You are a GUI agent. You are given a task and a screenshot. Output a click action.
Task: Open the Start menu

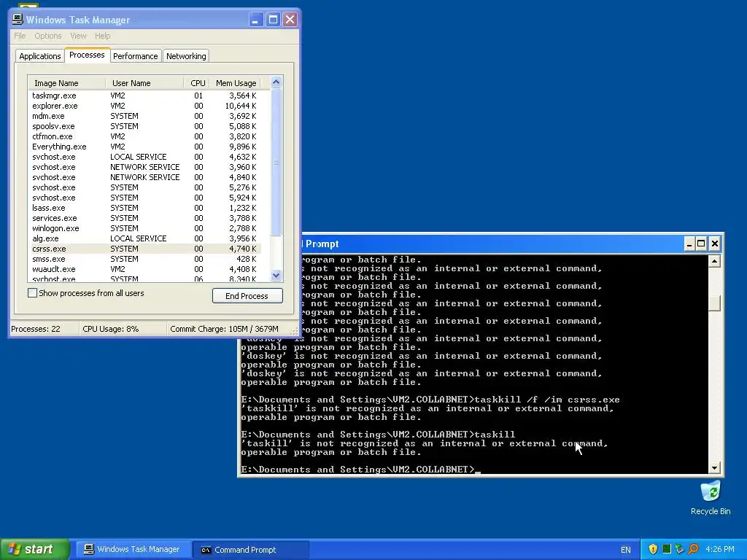pos(35,549)
